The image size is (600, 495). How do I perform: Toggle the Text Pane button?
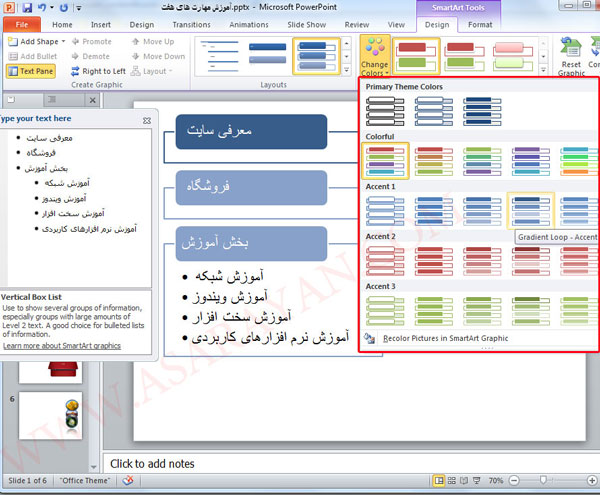pyautogui.click(x=35, y=72)
